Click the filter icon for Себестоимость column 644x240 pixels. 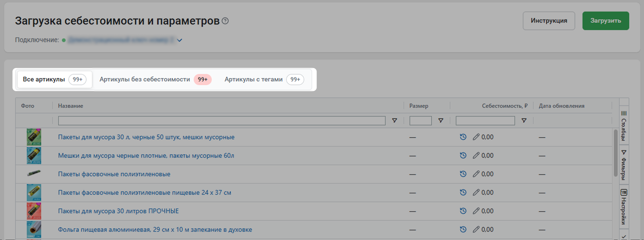pyautogui.click(x=524, y=121)
